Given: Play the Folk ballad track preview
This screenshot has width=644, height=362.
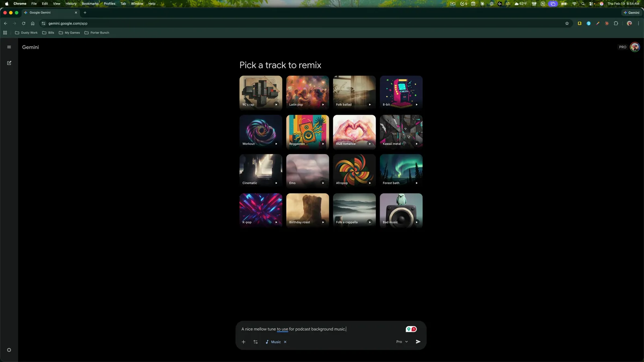Looking at the screenshot, I should click(x=369, y=105).
